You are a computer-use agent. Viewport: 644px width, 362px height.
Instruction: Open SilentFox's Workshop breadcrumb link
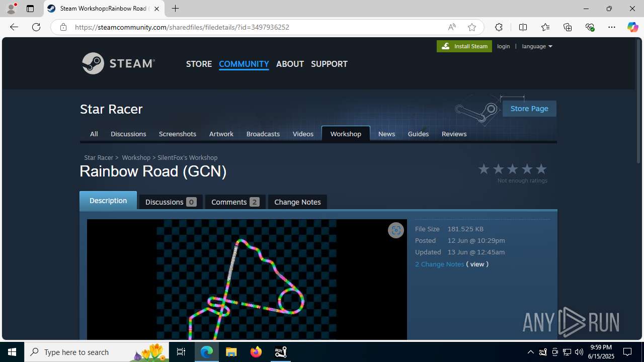click(188, 157)
